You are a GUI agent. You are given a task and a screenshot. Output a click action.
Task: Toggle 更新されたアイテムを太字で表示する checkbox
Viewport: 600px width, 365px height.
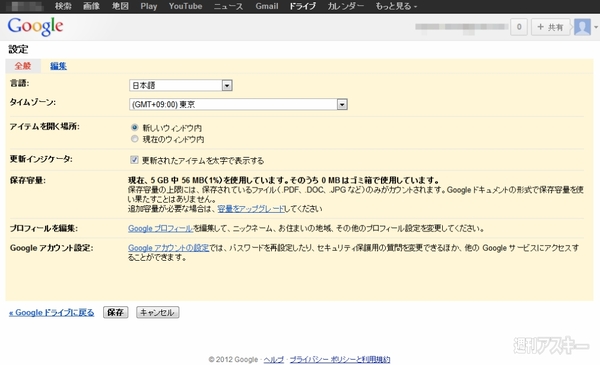pos(134,160)
